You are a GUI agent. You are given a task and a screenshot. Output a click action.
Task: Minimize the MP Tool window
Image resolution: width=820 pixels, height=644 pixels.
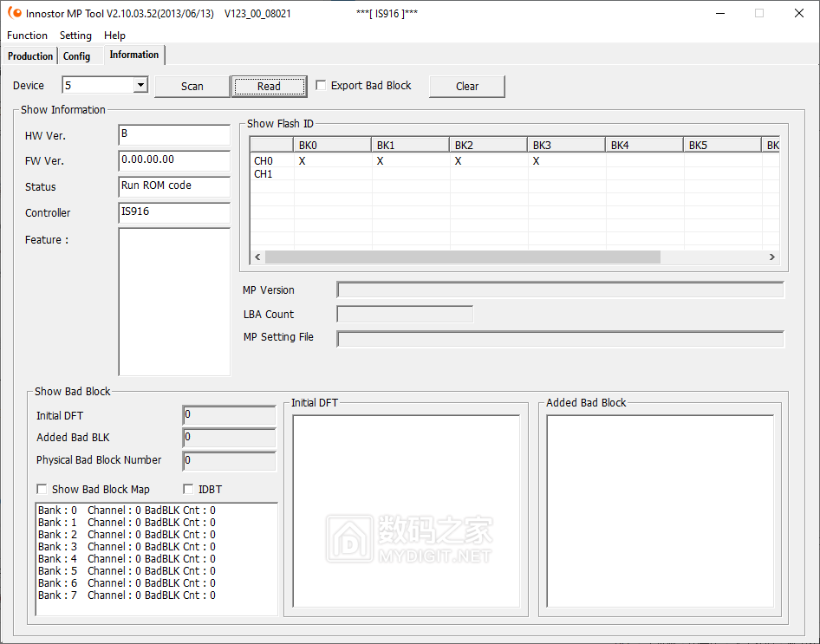click(719, 13)
